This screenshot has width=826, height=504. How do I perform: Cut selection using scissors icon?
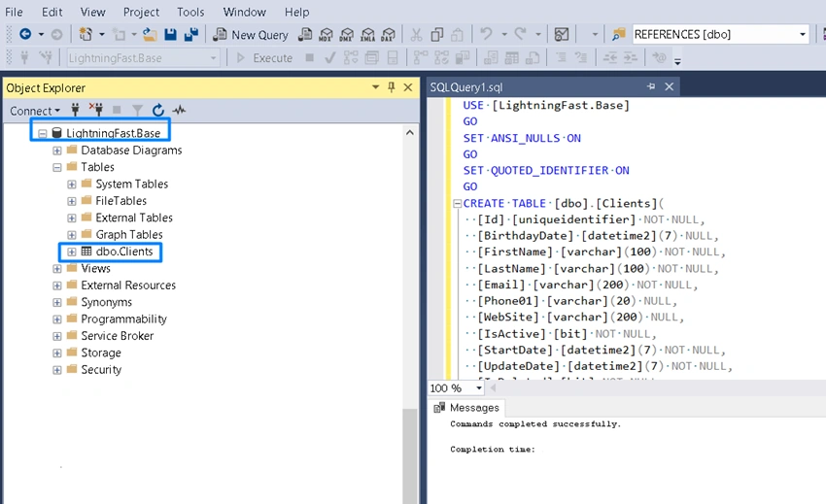(416, 35)
